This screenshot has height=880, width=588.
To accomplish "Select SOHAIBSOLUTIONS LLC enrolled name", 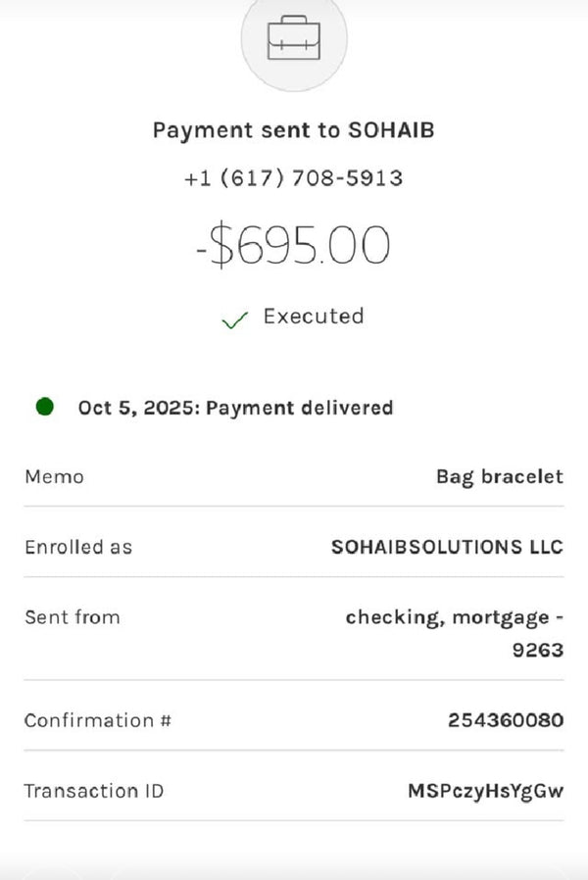I will (x=447, y=547).
